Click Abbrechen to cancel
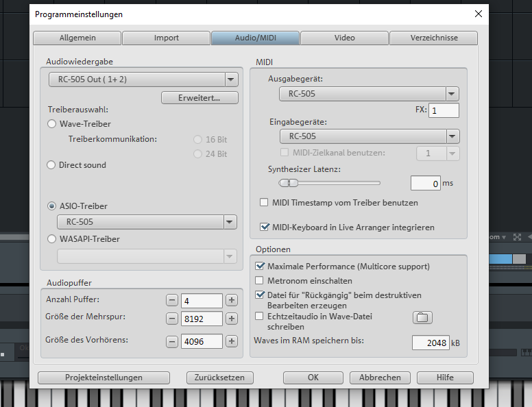This screenshot has width=532, height=407. coord(380,378)
